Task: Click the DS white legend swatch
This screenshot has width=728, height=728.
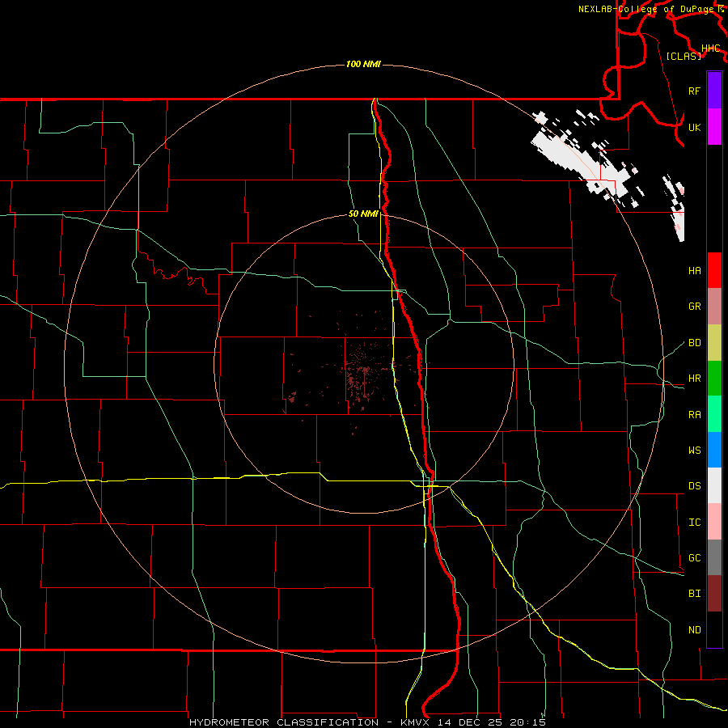Action: click(714, 485)
